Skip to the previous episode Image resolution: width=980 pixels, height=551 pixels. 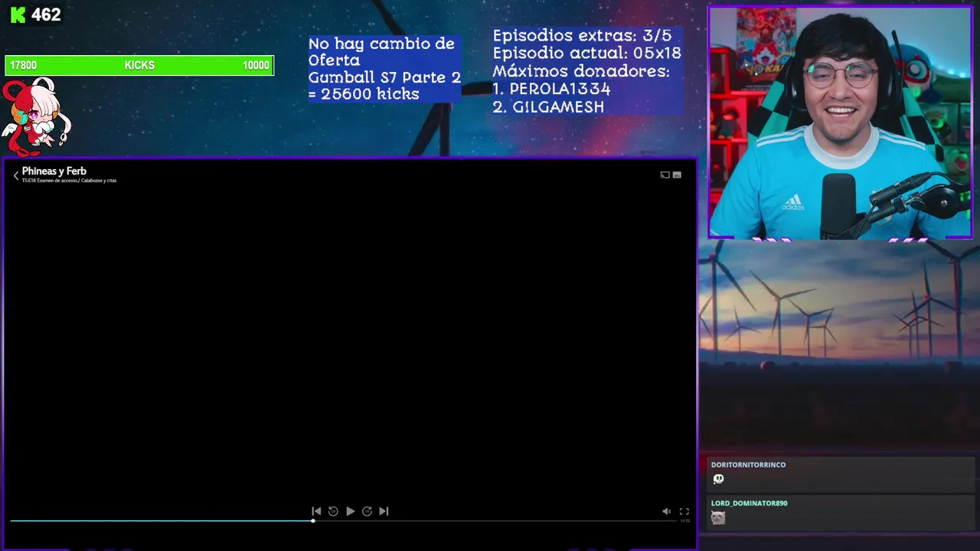click(316, 511)
